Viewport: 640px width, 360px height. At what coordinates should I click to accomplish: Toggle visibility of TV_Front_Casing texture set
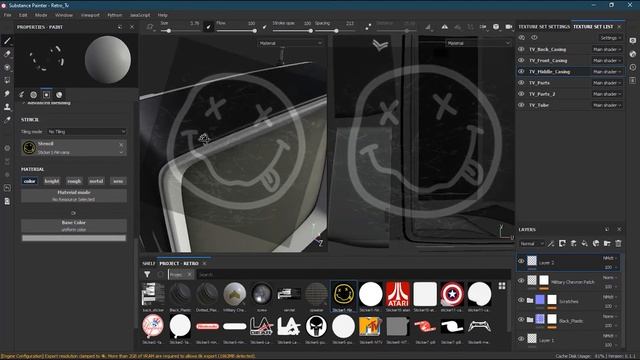[x=521, y=60]
